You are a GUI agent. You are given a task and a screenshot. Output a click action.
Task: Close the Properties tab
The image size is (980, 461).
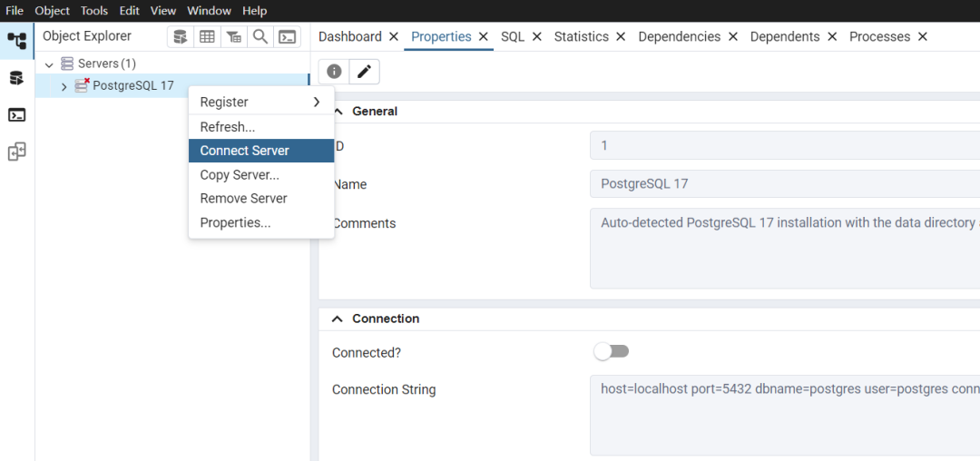483,37
